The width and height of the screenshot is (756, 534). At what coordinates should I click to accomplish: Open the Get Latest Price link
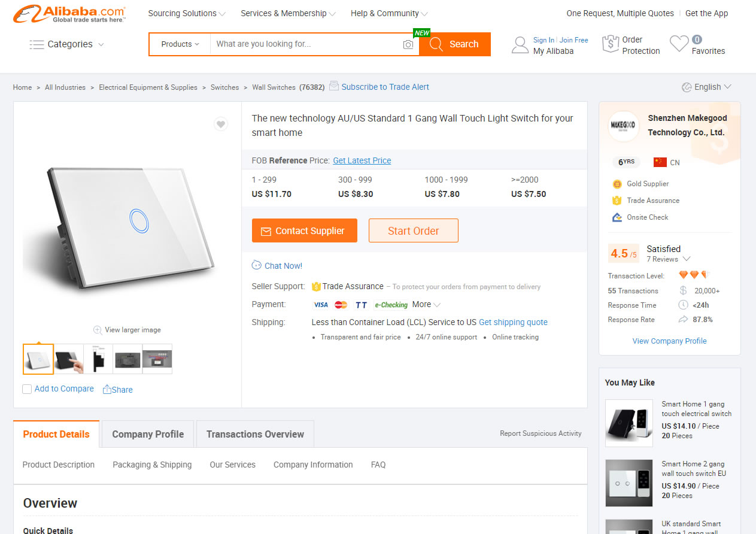[x=362, y=160]
